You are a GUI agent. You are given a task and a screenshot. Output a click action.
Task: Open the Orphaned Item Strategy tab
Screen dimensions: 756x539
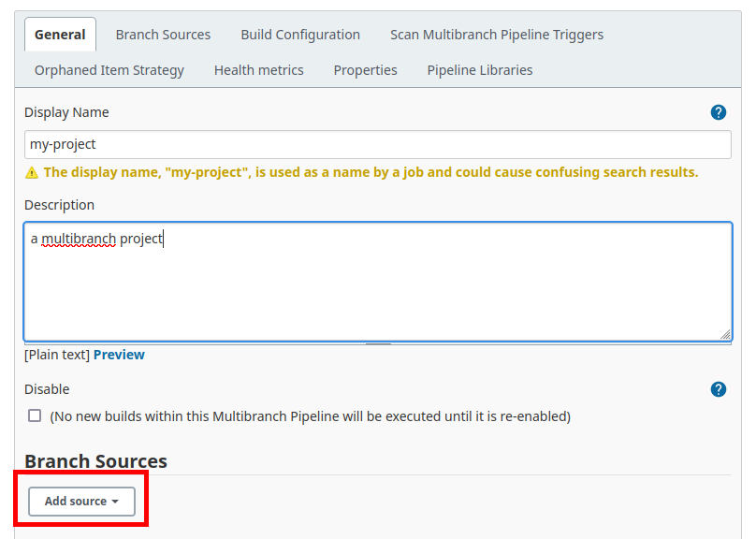click(x=109, y=70)
